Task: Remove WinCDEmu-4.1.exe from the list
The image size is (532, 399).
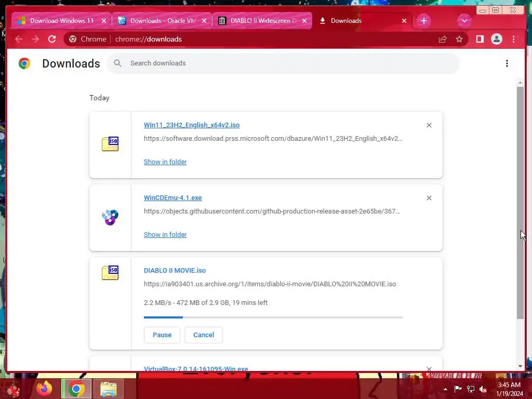Action: (x=429, y=198)
